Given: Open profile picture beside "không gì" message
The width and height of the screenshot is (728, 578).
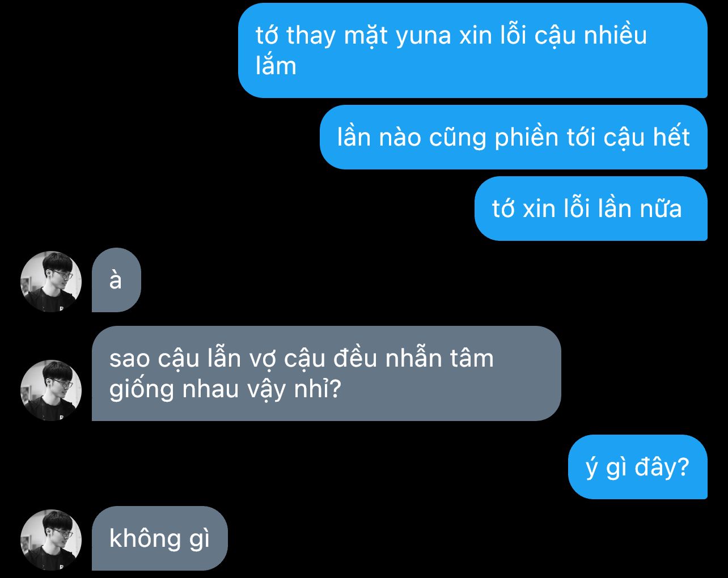Looking at the screenshot, I should [51, 540].
